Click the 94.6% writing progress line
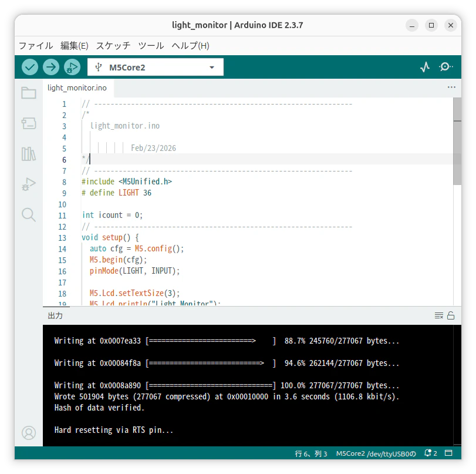 click(227, 363)
